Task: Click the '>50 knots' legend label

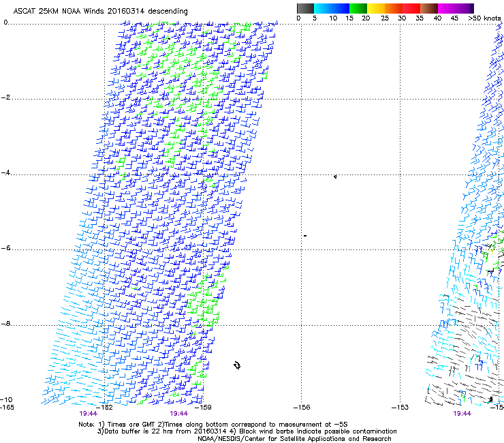Action: pyautogui.click(x=484, y=18)
